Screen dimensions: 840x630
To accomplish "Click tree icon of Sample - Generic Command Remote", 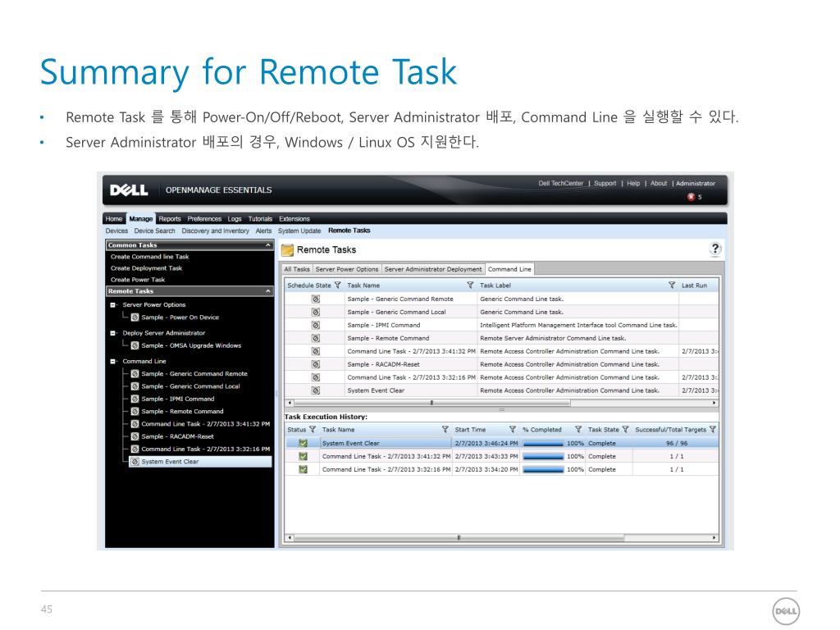I will (135, 374).
